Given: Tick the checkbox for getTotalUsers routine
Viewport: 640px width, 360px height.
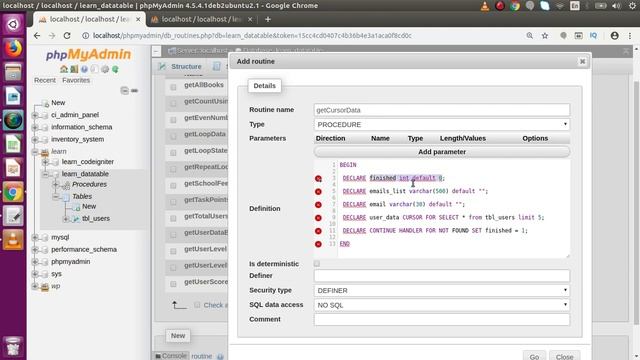Looking at the screenshot, I should click(x=173, y=218).
